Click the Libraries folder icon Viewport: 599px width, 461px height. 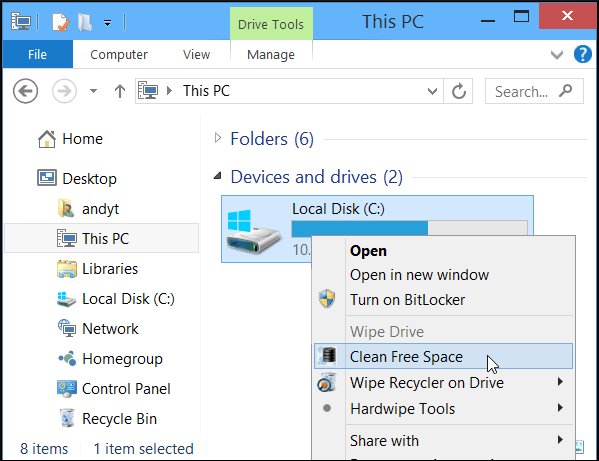coord(67,269)
